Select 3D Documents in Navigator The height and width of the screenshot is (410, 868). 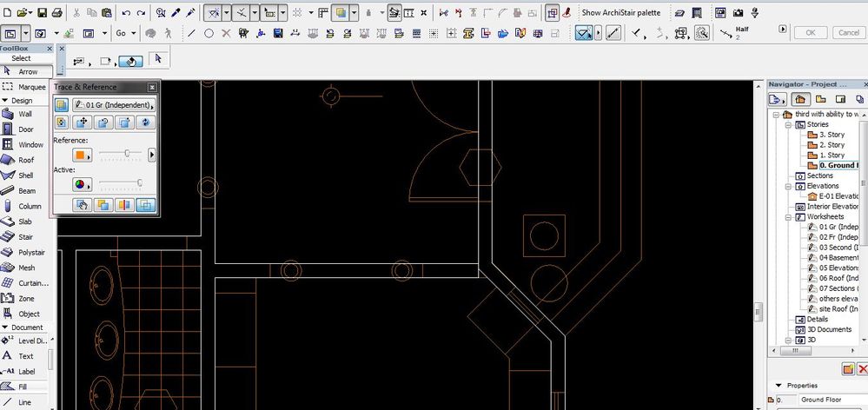[829, 329]
